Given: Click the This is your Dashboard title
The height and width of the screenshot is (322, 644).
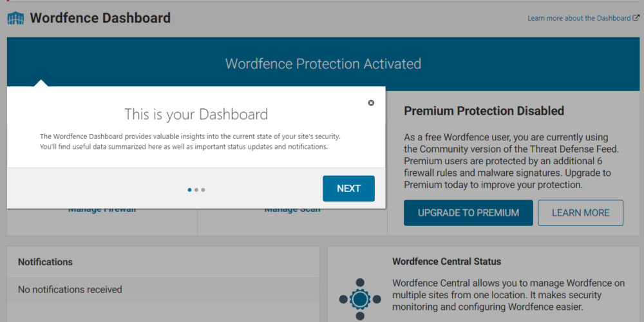Looking at the screenshot, I should pyautogui.click(x=196, y=115).
